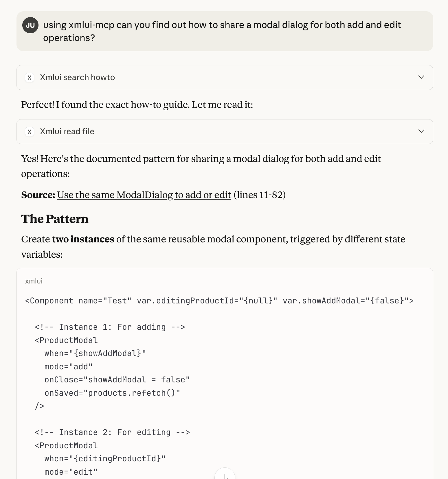
Task: Click the mode="add" line in the code block
Action: (68, 366)
